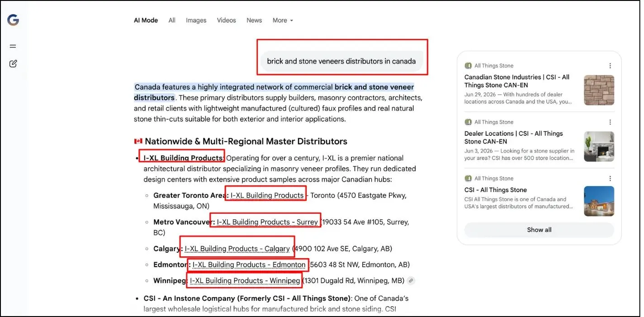This screenshot has height=317, width=644.
Task: Click the stone wall thumbnail
Action: (x=599, y=90)
